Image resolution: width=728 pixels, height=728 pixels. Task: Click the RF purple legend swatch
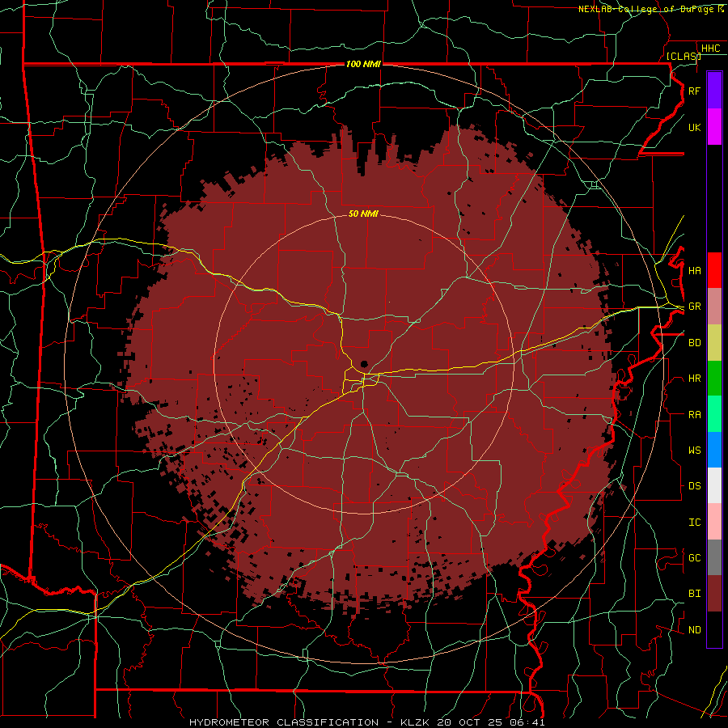714,91
